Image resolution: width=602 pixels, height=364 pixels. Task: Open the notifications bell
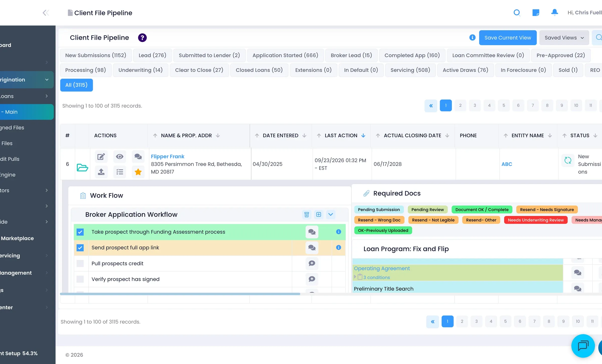point(555,12)
